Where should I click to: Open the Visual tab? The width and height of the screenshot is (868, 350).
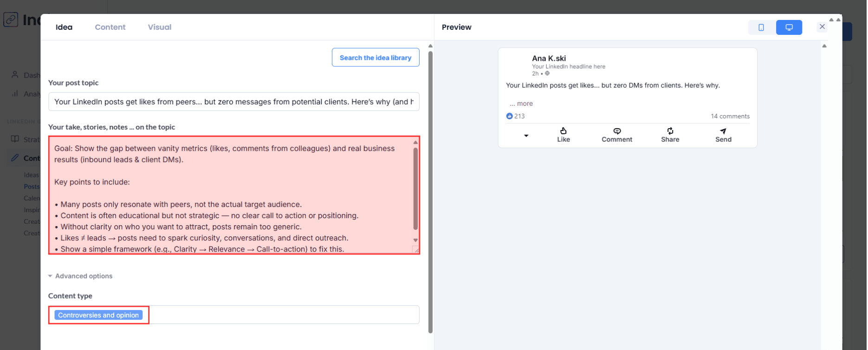[159, 27]
